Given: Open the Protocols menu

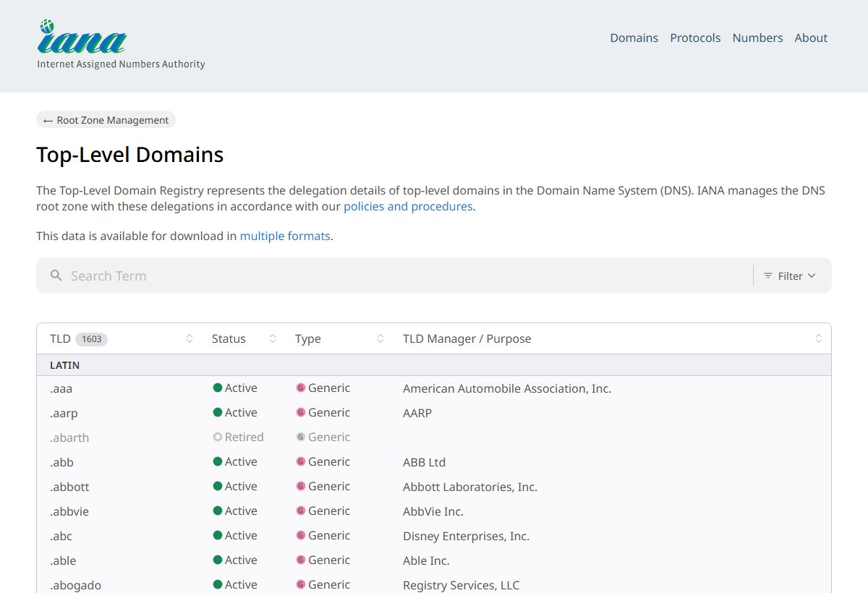Looking at the screenshot, I should tap(695, 38).
